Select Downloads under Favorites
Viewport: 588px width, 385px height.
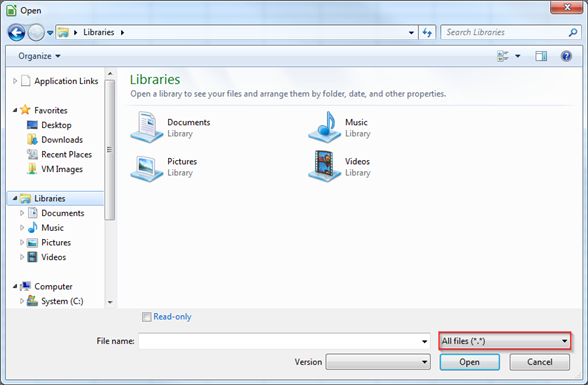click(62, 139)
